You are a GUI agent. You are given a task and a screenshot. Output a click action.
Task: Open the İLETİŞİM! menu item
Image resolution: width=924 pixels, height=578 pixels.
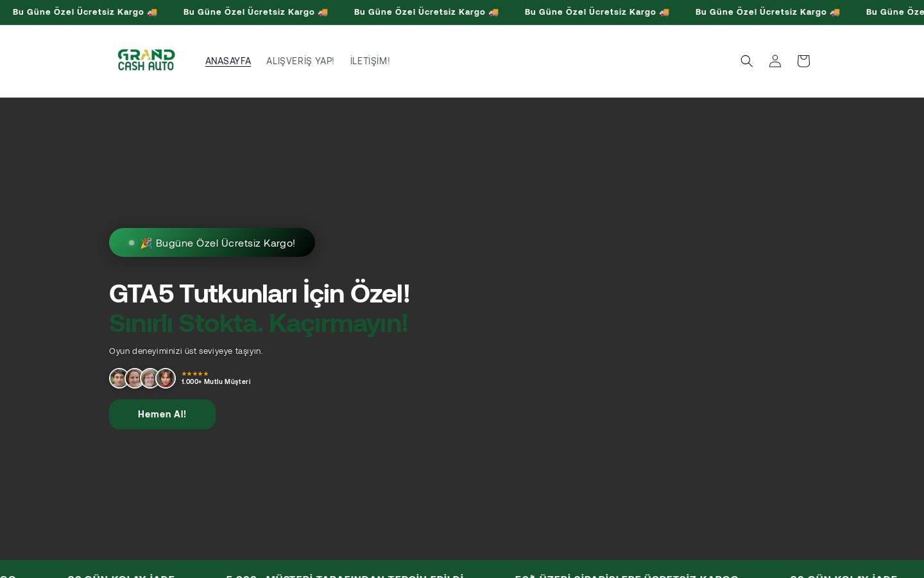370,61
